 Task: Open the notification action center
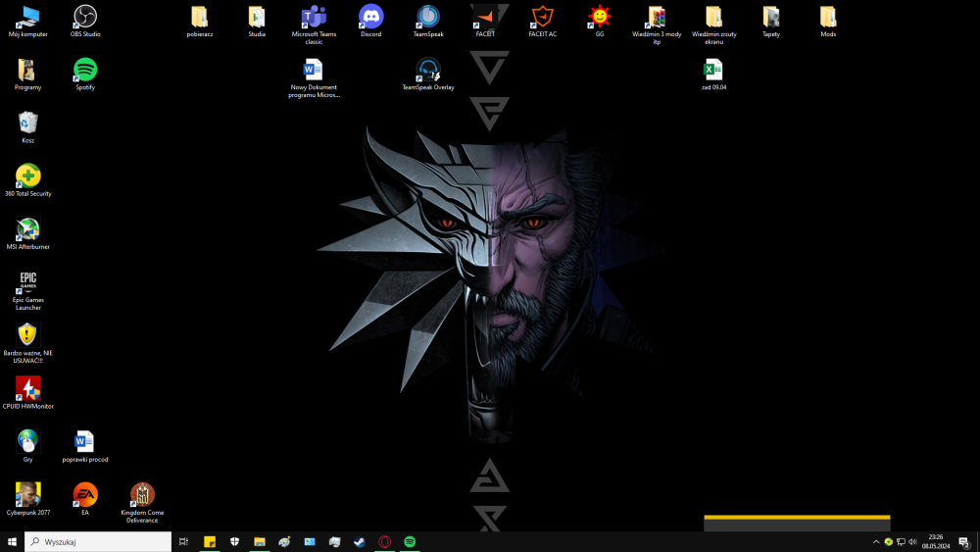coord(963,541)
